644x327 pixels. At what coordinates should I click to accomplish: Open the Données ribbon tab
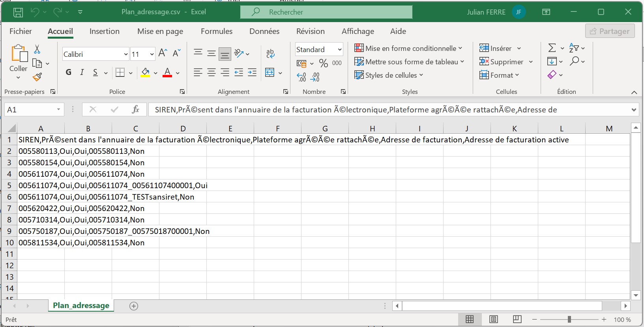264,31
